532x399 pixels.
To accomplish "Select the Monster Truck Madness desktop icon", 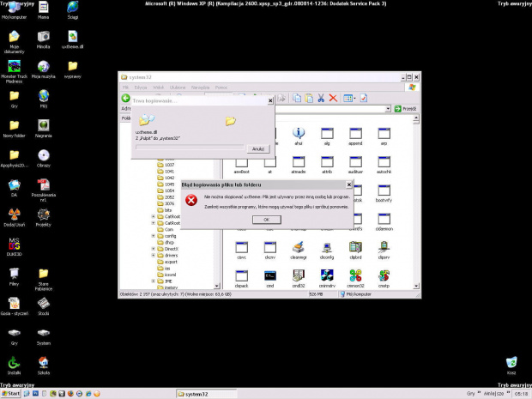I will (14, 71).
